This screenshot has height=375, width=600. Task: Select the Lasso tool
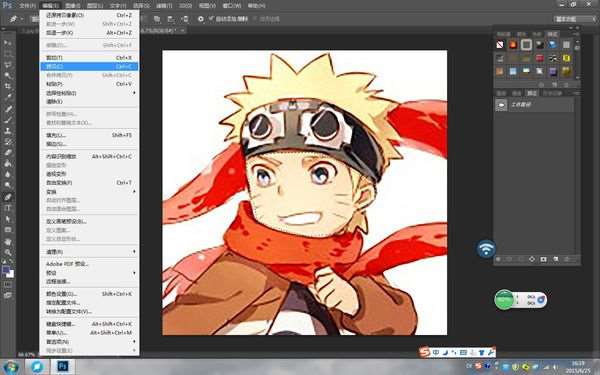click(x=8, y=65)
